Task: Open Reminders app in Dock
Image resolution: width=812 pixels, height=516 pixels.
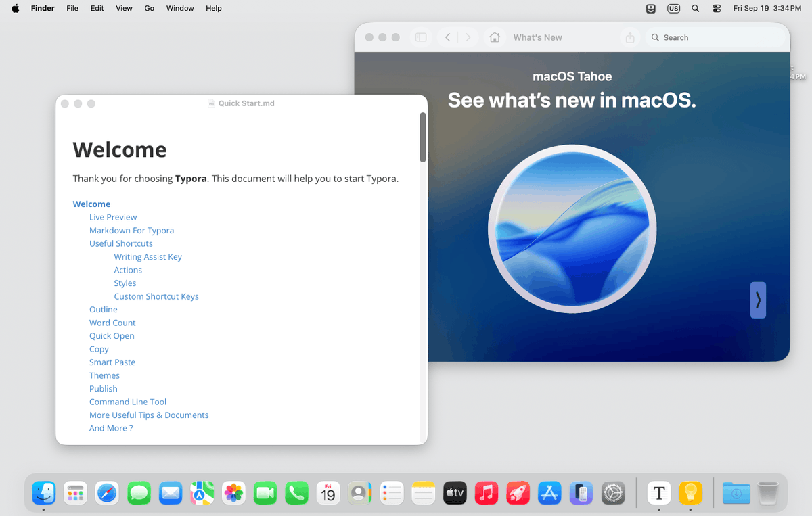Action: (392, 493)
